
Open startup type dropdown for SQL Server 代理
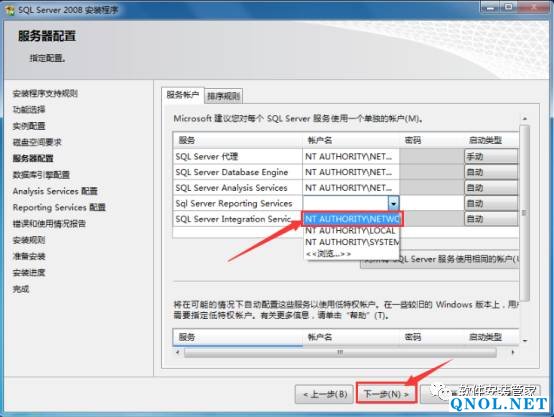pyautogui.click(x=491, y=156)
